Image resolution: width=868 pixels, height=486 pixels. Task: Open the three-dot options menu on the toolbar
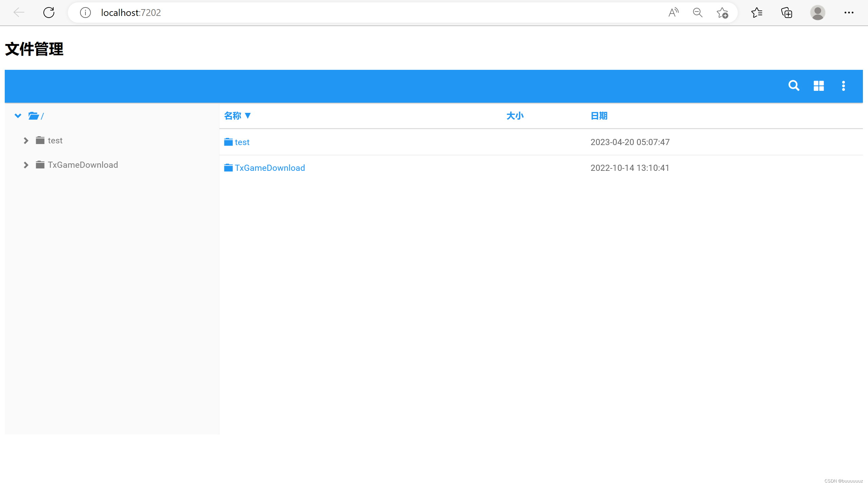click(x=844, y=86)
